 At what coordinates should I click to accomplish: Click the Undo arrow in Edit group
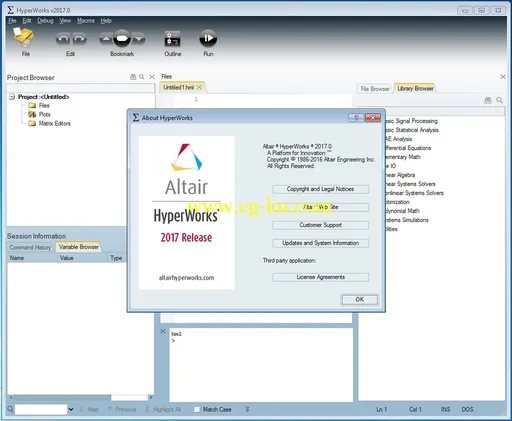pos(63,39)
